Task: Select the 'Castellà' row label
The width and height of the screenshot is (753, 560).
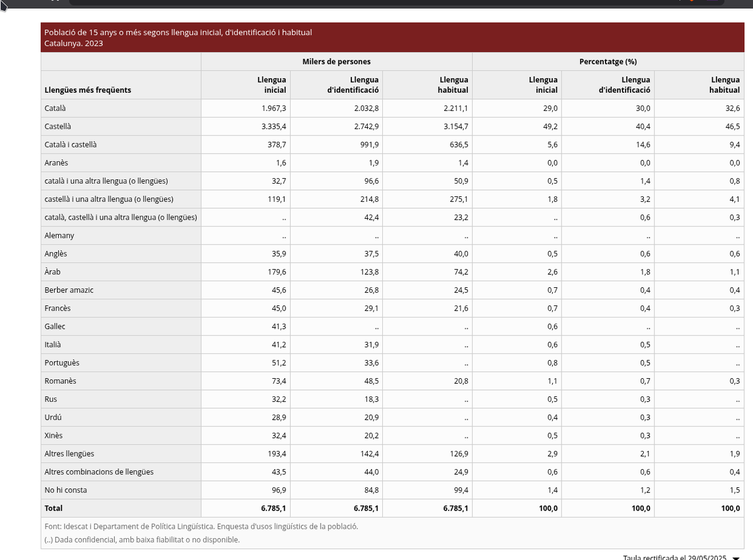Action: tap(58, 127)
